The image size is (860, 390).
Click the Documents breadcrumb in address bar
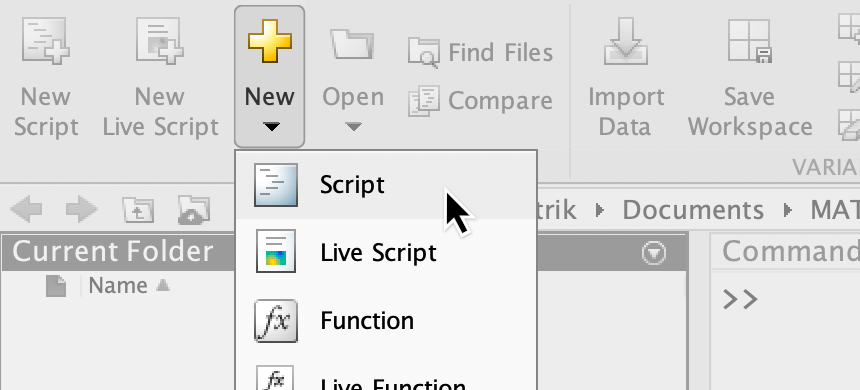click(x=693, y=210)
